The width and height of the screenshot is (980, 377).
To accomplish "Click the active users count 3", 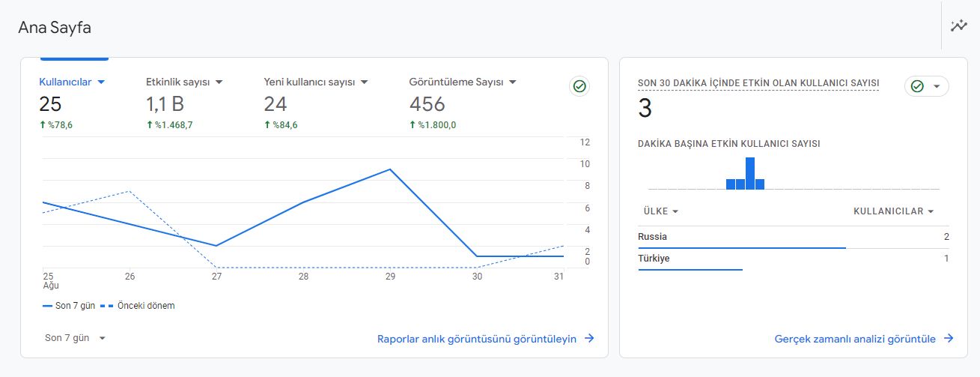I will point(645,109).
